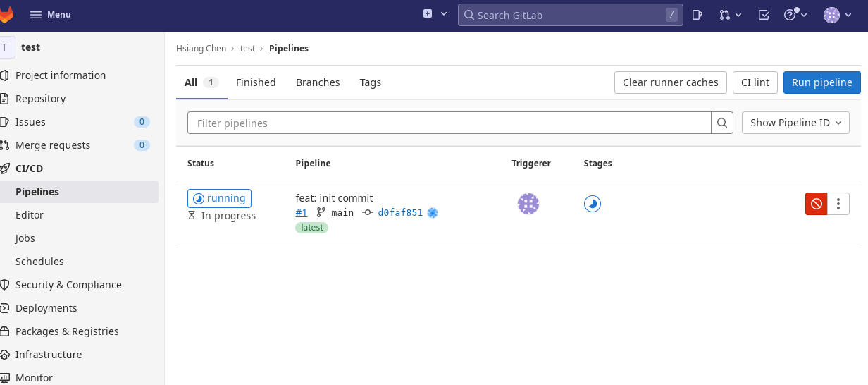Expand the Merge requests top bar dropdown
Image resolution: width=868 pixels, height=385 pixels.
(x=730, y=15)
